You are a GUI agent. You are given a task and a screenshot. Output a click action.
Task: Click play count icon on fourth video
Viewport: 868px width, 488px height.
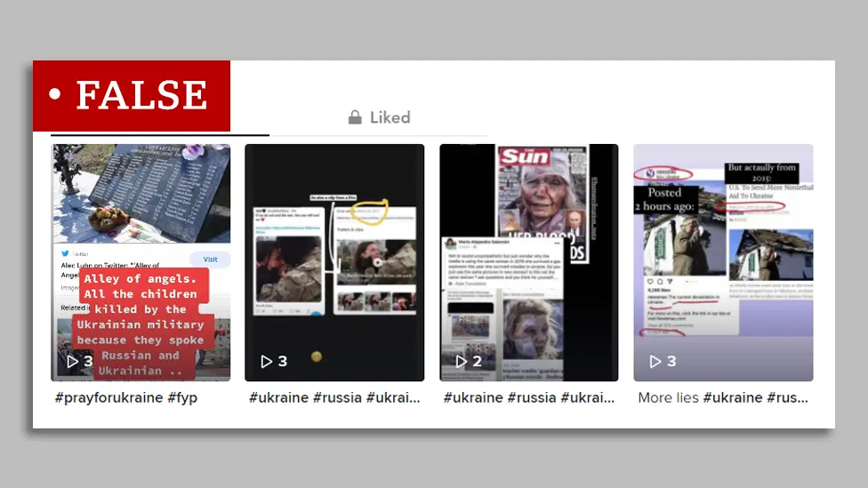tap(655, 362)
